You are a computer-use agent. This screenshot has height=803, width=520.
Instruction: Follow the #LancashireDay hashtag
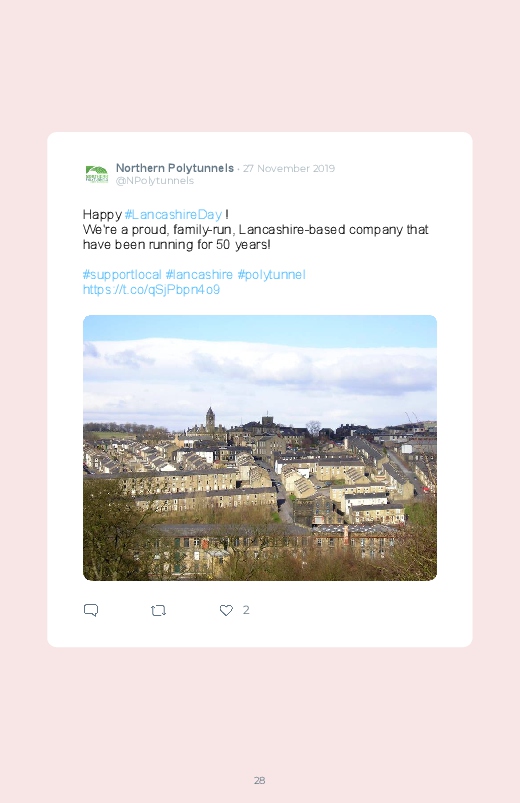[x=173, y=214]
